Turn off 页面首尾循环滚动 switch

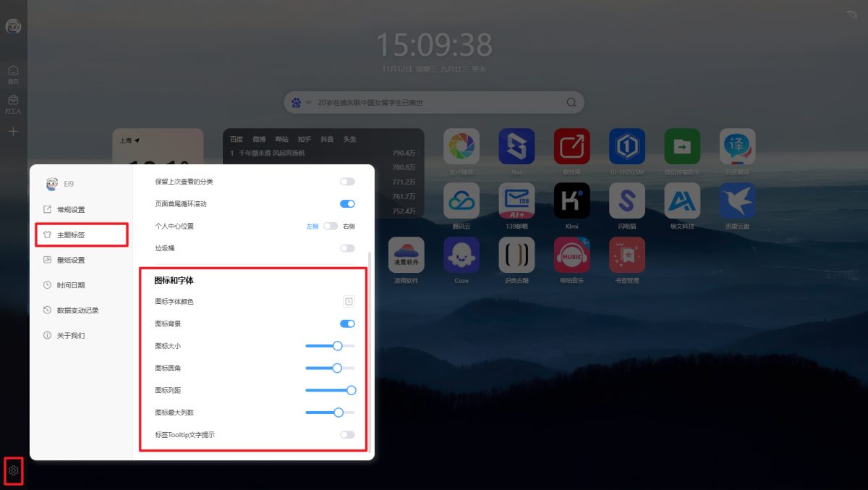coord(347,204)
